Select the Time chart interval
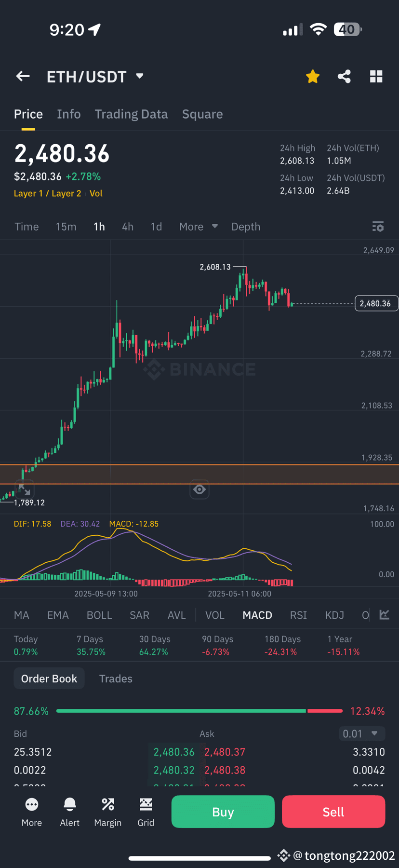Image resolution: width=399 pixels, height=868 pixels. click(27, 227)
